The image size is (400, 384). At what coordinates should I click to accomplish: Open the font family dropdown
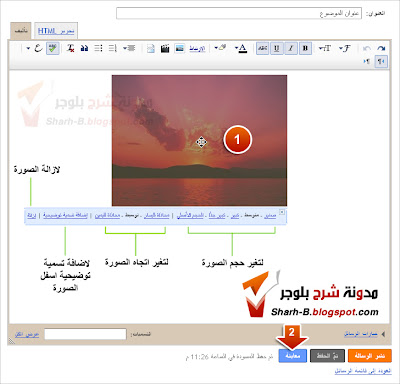click(x=345, y=49)
